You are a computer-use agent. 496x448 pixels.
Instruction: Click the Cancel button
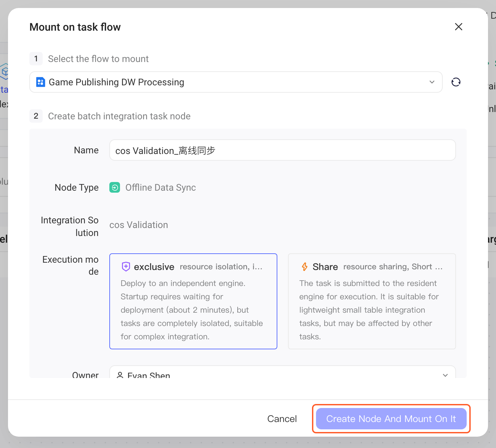(282, 419)
